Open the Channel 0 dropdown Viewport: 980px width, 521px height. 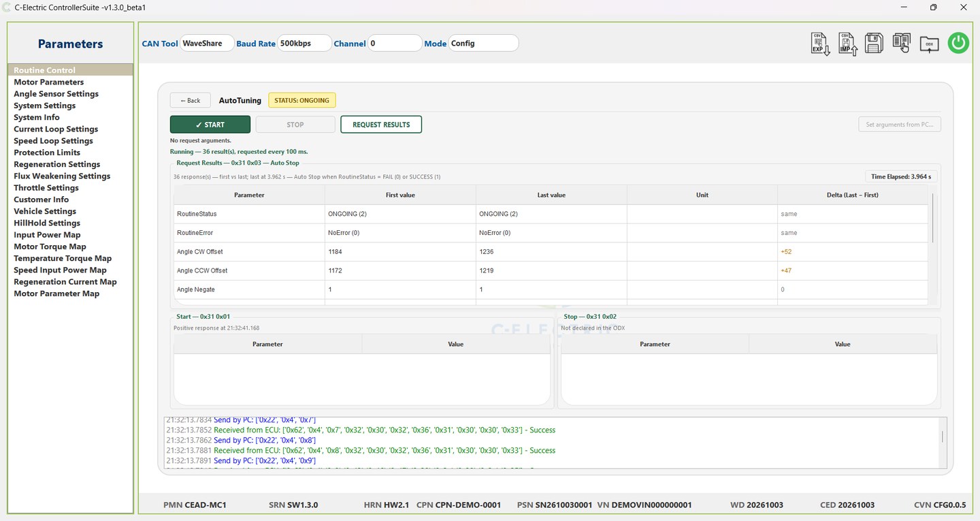[x=395, y=43]
